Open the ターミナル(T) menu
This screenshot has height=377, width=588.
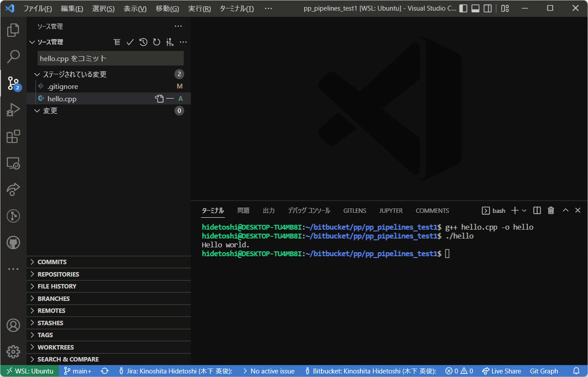pos(236,8)
